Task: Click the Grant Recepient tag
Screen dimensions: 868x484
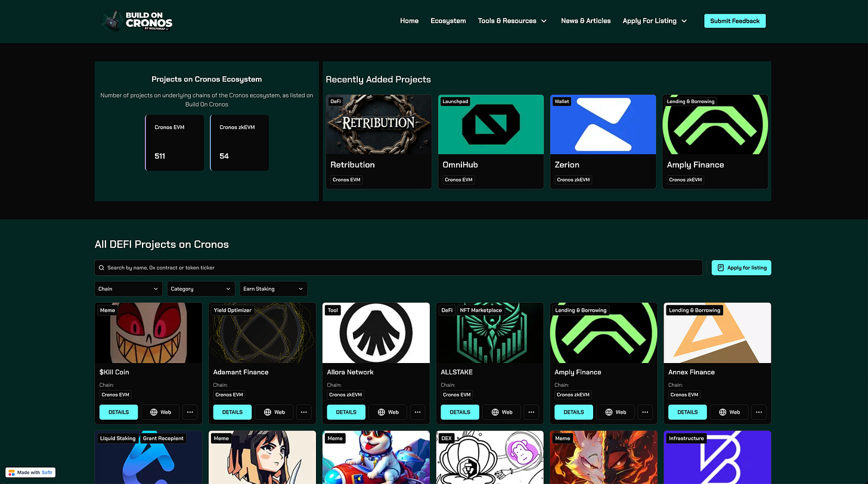Action: point(163,438)
